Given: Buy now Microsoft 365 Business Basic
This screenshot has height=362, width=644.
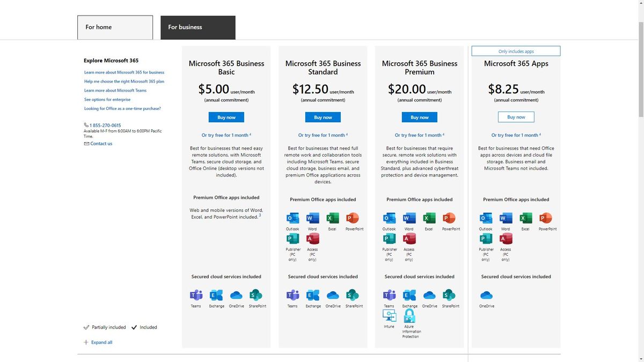Looking at the screenshot, I should click(226, 117).
